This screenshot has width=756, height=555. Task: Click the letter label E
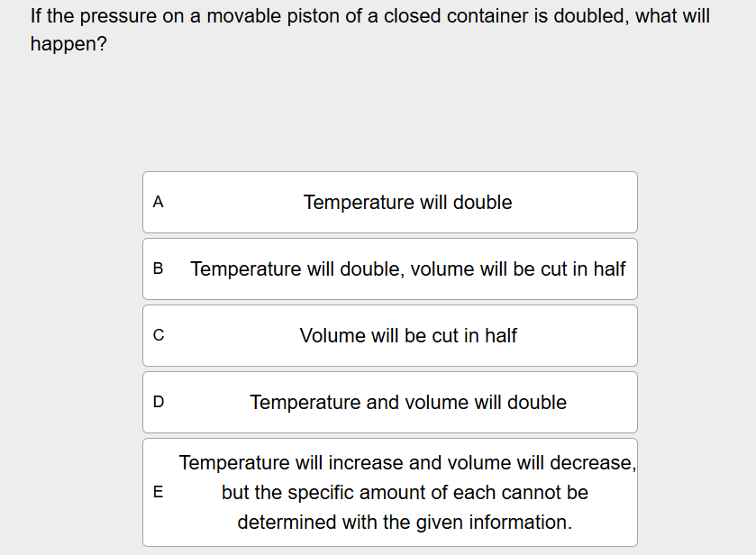158,492
